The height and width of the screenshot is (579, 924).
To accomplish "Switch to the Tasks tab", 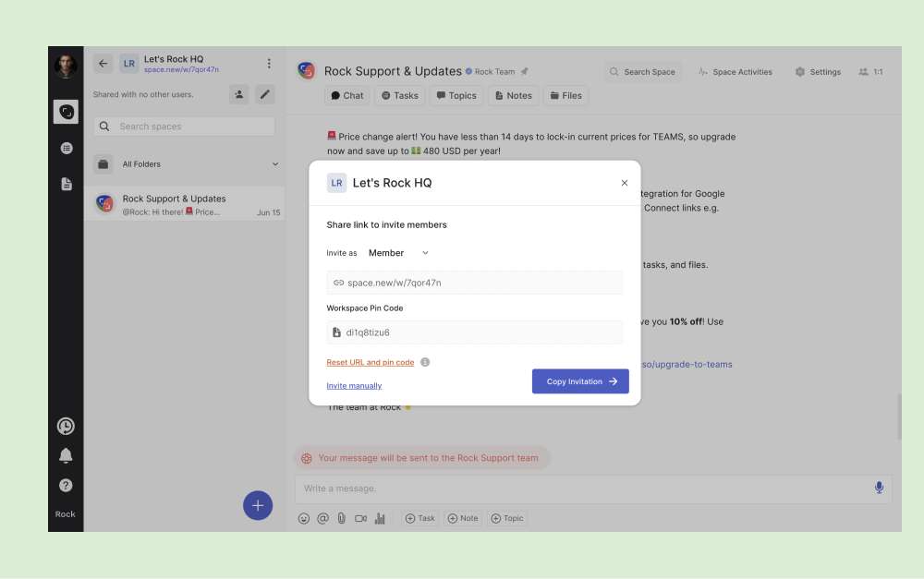I will click(x=399, y=95).
